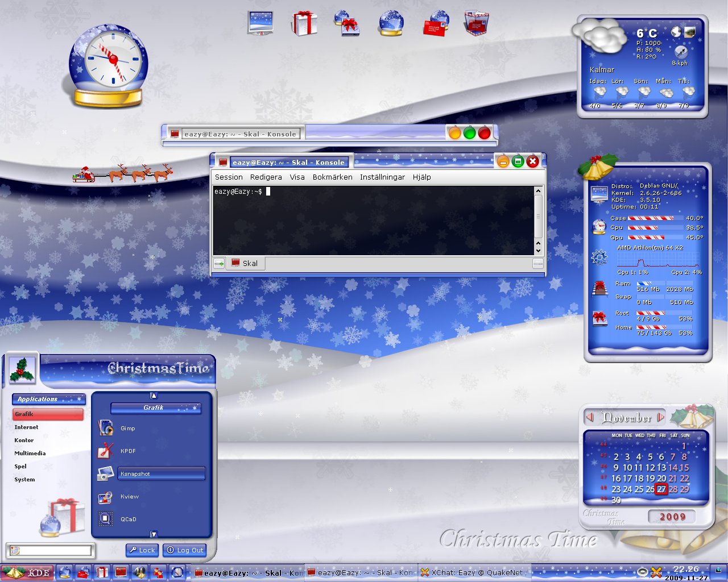
Task: Focus the search field in the start menu
Action: [x=51, y=550]
